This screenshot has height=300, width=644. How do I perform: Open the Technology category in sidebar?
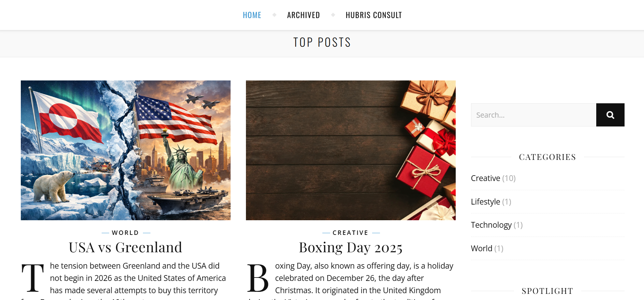coord(491,225)
